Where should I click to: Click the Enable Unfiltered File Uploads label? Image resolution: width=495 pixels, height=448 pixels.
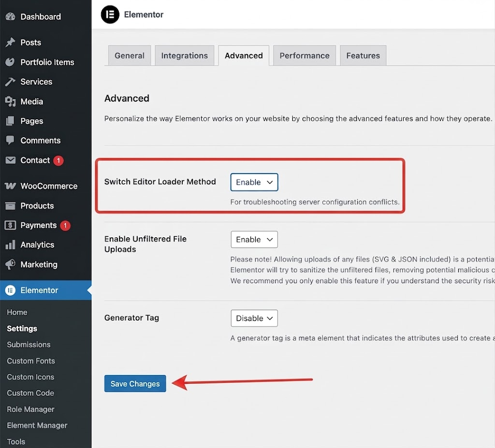click(x=146, y=244)
